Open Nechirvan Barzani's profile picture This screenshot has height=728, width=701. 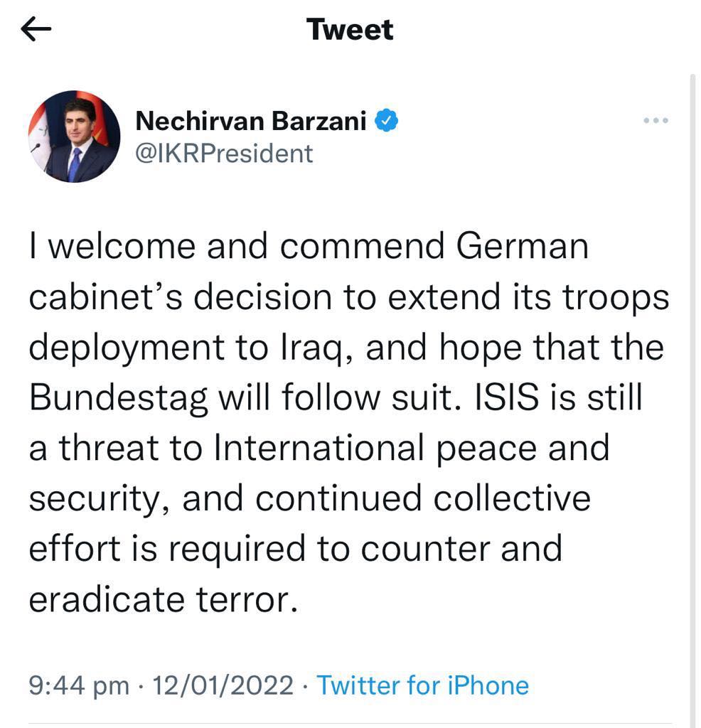point(74,136)
